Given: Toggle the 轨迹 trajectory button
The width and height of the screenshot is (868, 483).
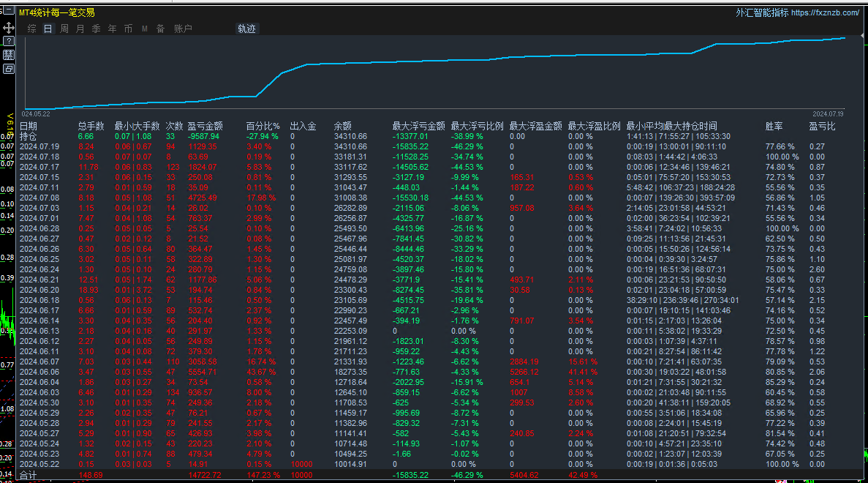Looking at the screenshot, I should point(247,29).
